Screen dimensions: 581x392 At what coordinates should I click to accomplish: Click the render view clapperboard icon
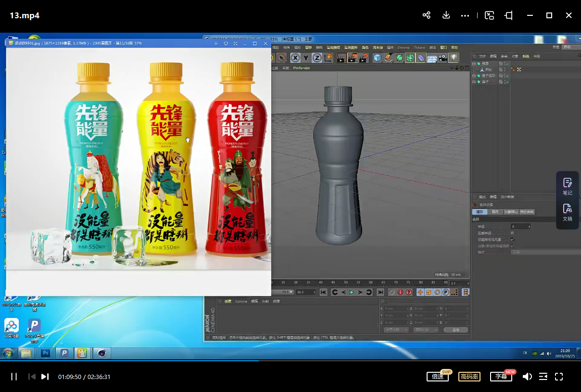point(341,58)
